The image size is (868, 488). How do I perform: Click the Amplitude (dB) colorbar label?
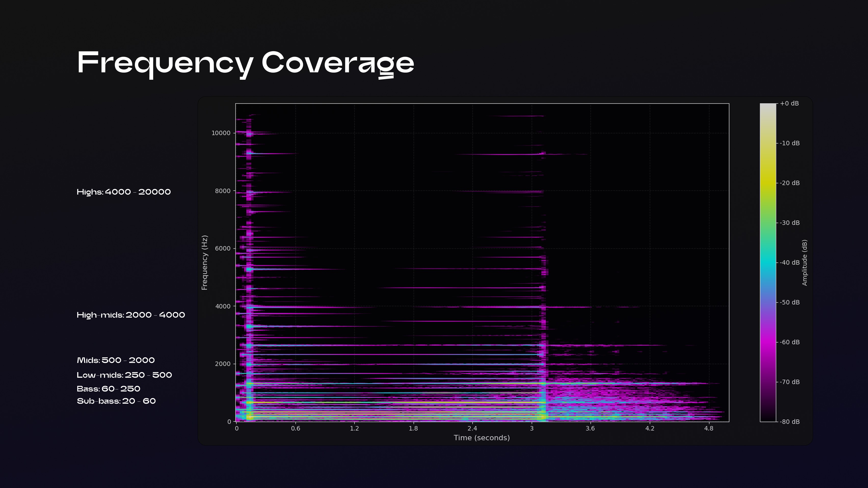pyautogui.click(x=805, y=262)
